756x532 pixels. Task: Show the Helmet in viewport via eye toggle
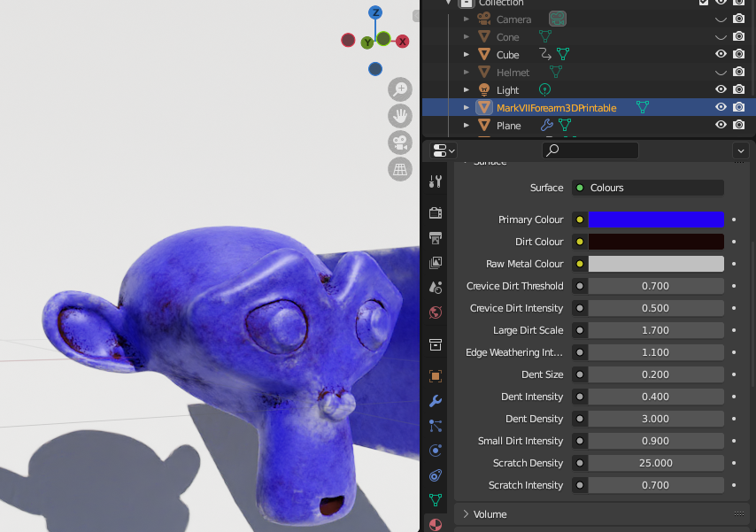coord(721,73)
